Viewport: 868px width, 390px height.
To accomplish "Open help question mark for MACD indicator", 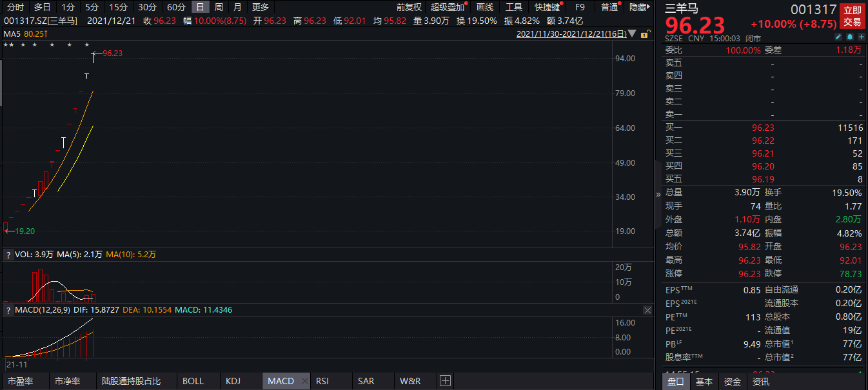I will pos(8,310).
